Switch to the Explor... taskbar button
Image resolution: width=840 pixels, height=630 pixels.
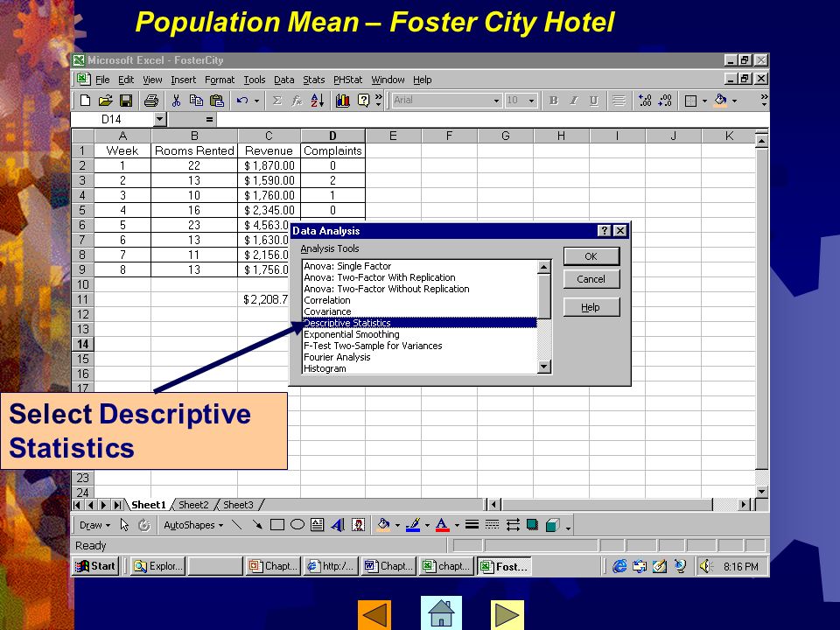click(x=158, y=566)
